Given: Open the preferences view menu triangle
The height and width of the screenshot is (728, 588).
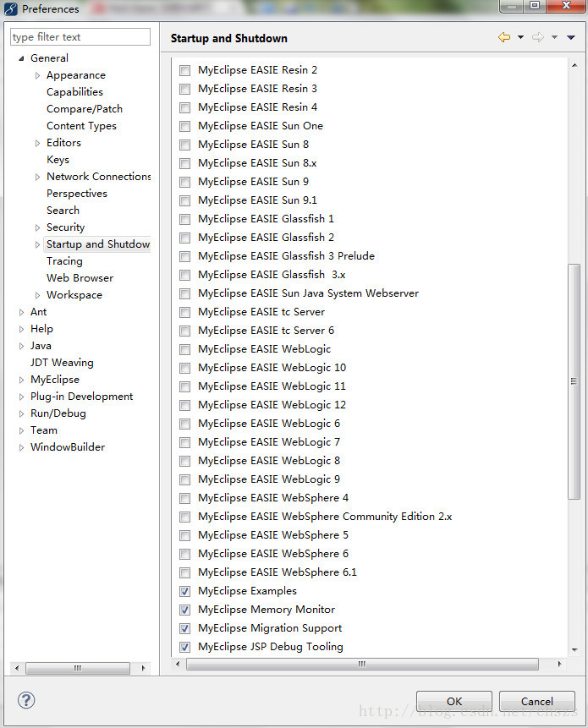Looking at the screenshot, I should 571,37.
